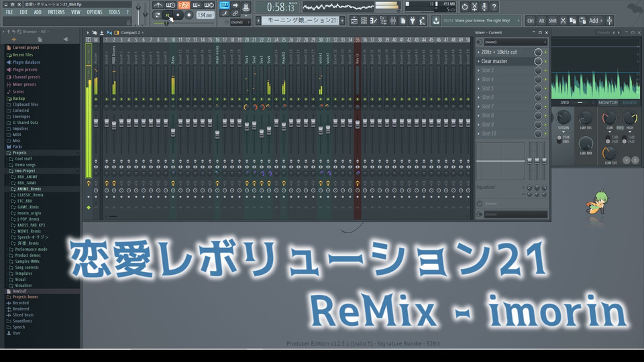The width and height of the screenshot is (644, 362).
Task: Click the countdown 3-2-1 icon
Action: 184,5
